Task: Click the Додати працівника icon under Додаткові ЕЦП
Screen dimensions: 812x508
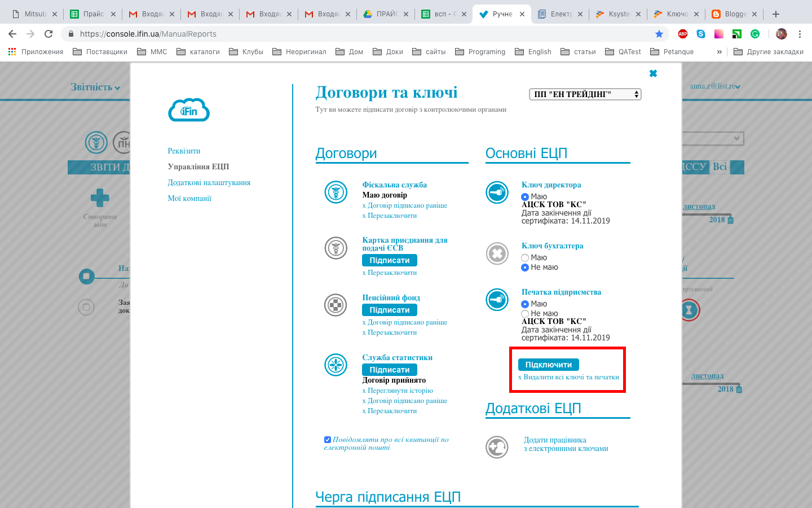Action: click(497, 447)
